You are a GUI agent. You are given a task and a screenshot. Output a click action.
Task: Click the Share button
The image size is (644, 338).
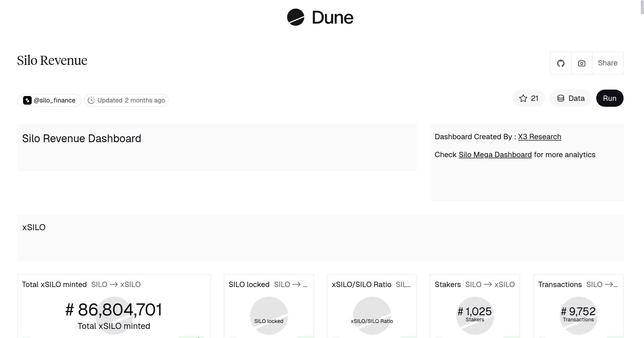[608, 63]
